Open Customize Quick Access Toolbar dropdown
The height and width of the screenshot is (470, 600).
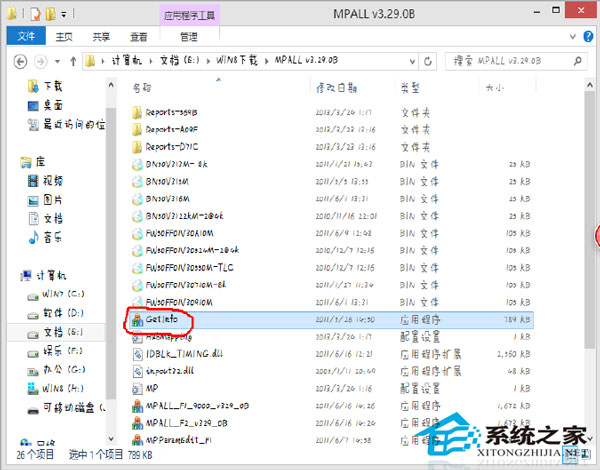(64, 15)
